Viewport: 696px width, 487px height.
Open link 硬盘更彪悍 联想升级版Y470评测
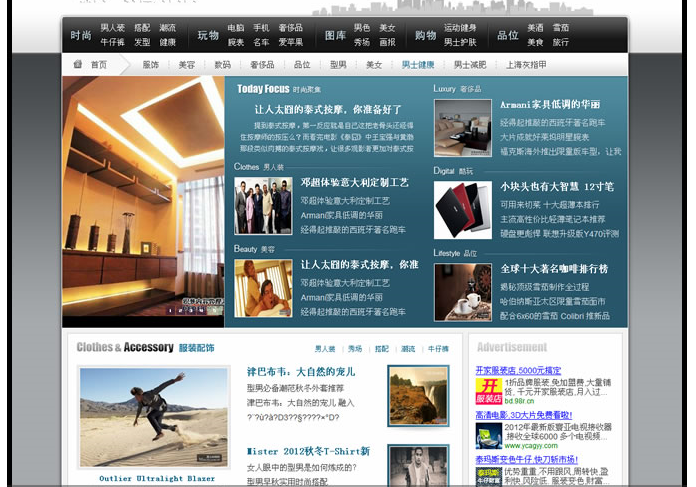559,234
